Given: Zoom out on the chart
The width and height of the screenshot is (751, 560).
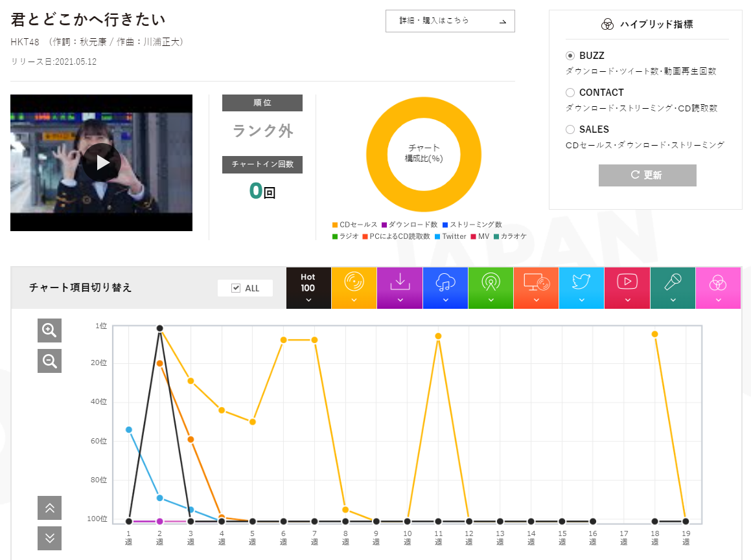Looking at the screenshot, I should [x=50, y=361].
